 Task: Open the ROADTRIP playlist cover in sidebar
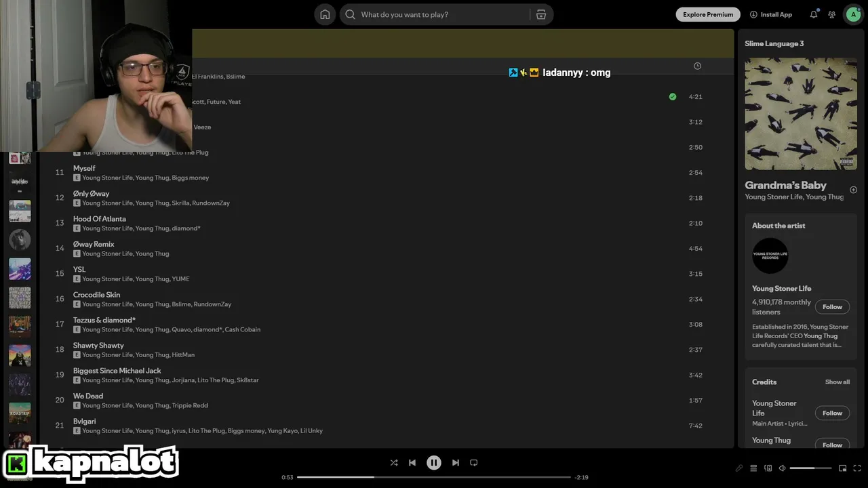point(20,413)
